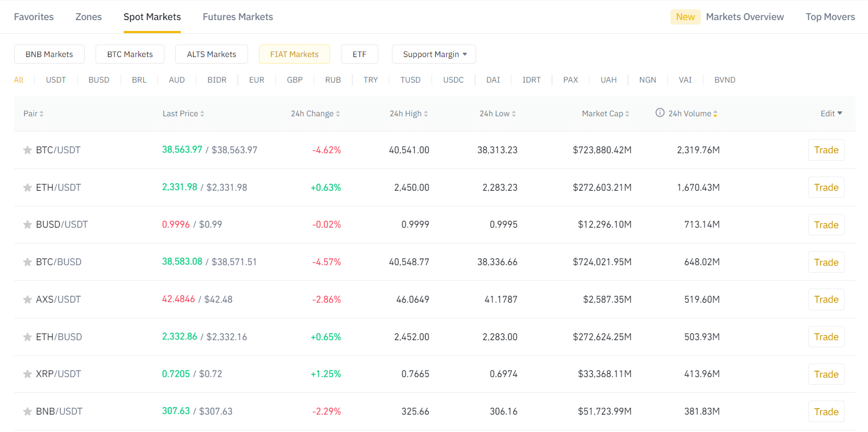The height and width of the screenshot is (432, 868).
Task: Trade the BTC/BUSD pair
Action: coord(826,262)
